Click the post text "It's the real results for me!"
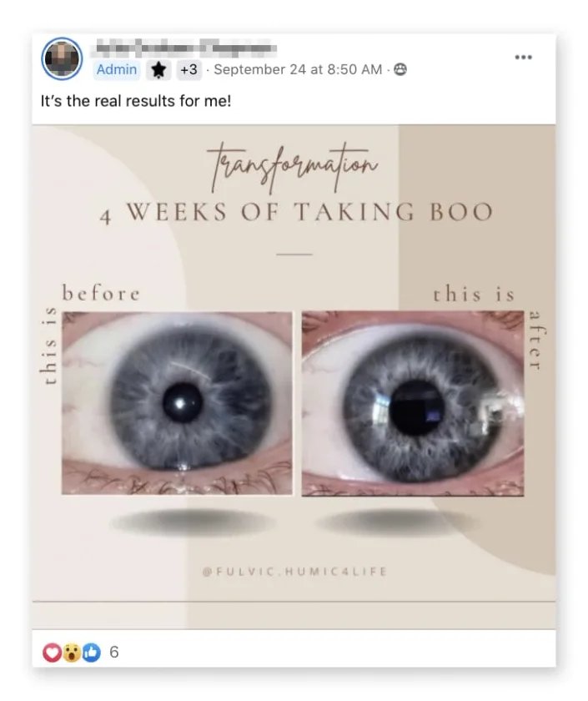 136,101
